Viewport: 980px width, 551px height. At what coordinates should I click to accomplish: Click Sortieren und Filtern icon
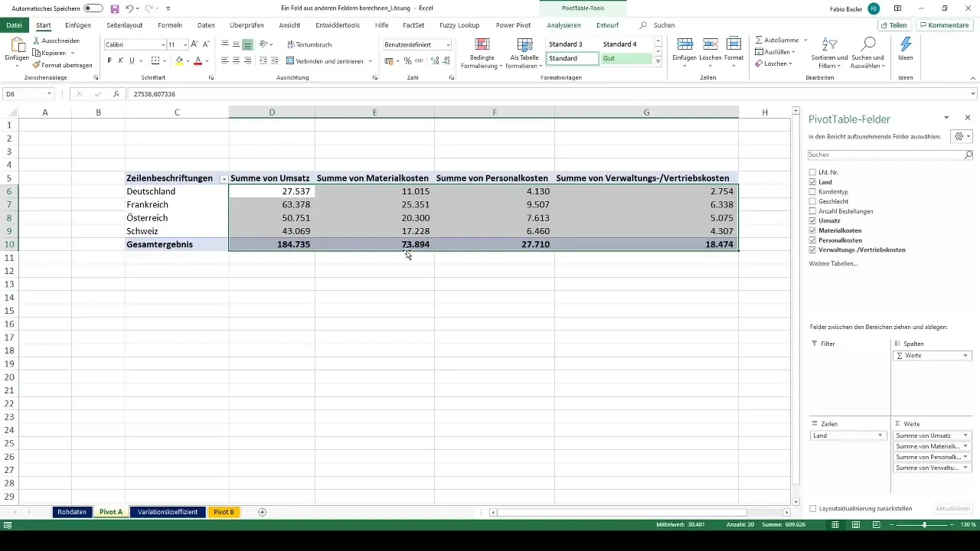click(x=829, y=44)
